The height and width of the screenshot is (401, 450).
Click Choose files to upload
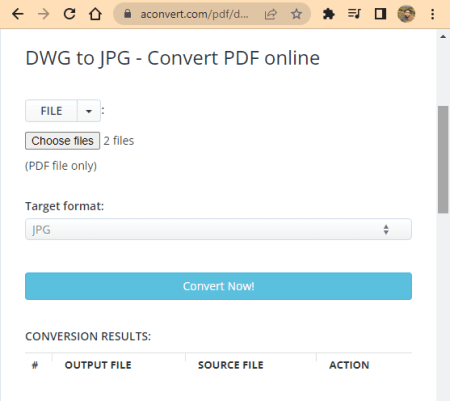coord(62,141)
